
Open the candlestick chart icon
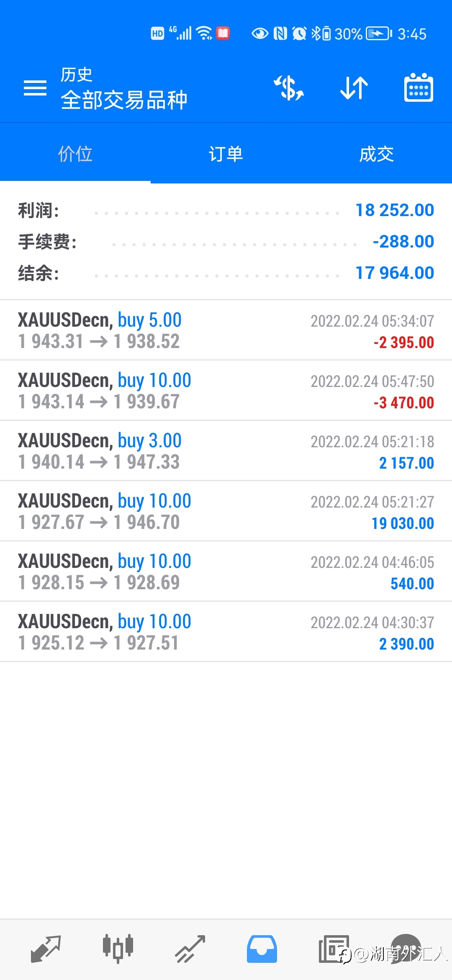click(x=118, y=949)
